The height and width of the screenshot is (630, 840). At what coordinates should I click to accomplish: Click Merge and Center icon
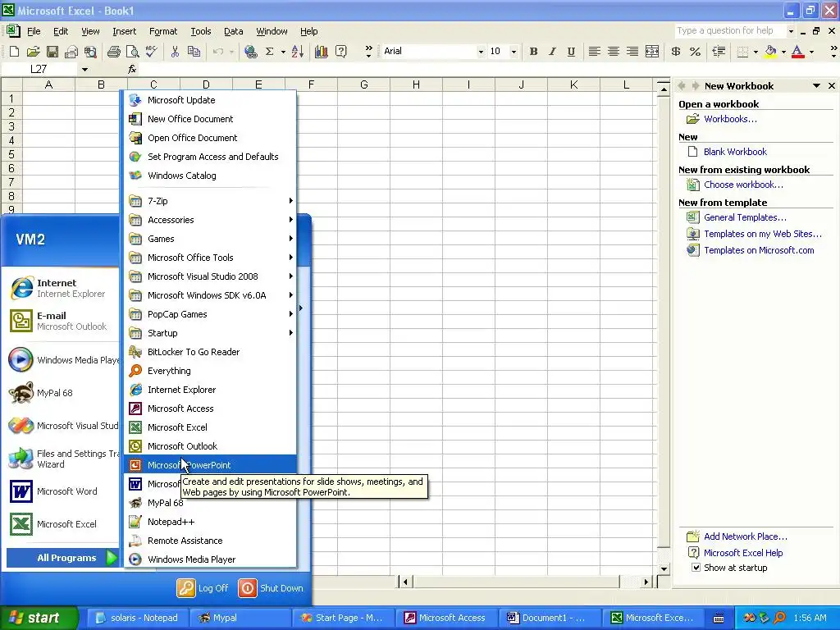pyautogui.click(x=652, y=52)
